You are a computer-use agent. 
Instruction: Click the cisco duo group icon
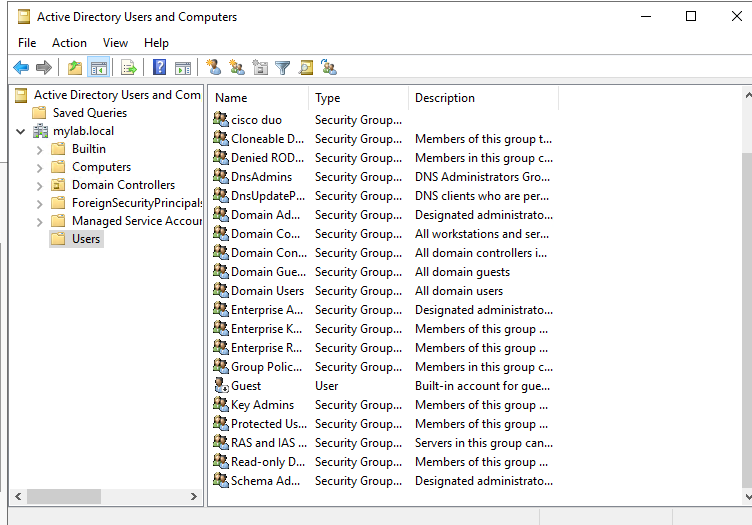tap(221, 119)
